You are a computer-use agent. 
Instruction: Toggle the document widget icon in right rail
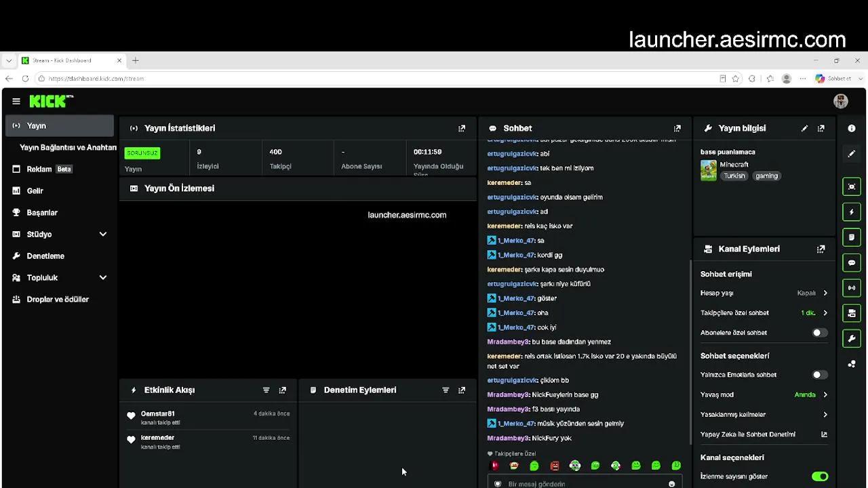pos(852,237)
